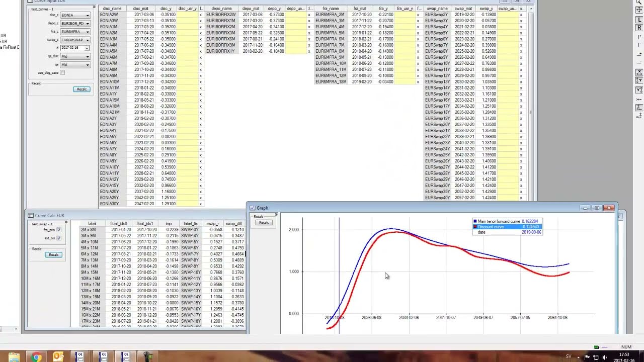Click the Main tenor forward curve legend text

tap(499, 221)
